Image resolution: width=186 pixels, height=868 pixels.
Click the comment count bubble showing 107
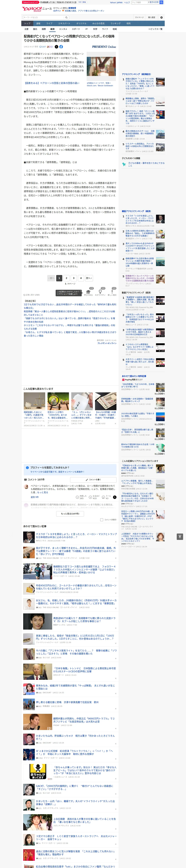[x=43, y=47]
